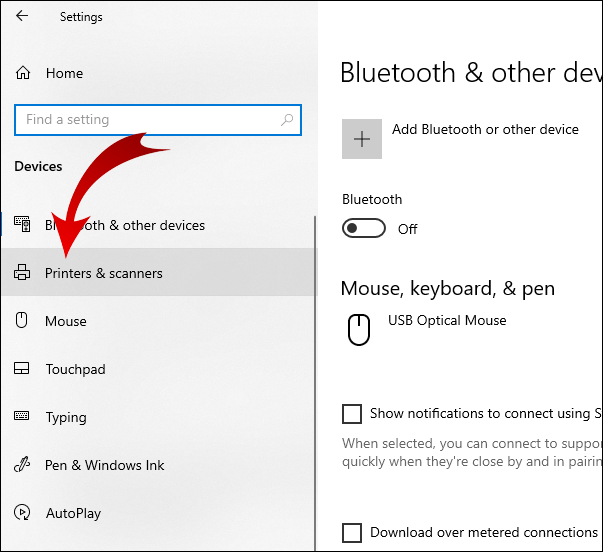Click the sidebar vertical scrollbar
The height and width of the screenshot is (552, 603).
315,383
